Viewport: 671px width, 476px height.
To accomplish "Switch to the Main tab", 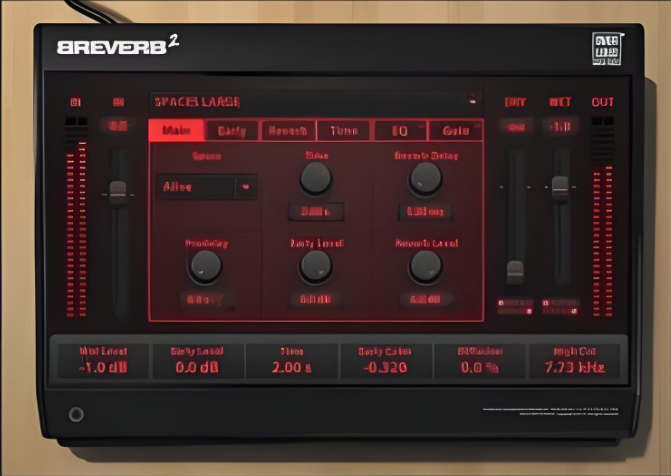I will coord(177,131).
